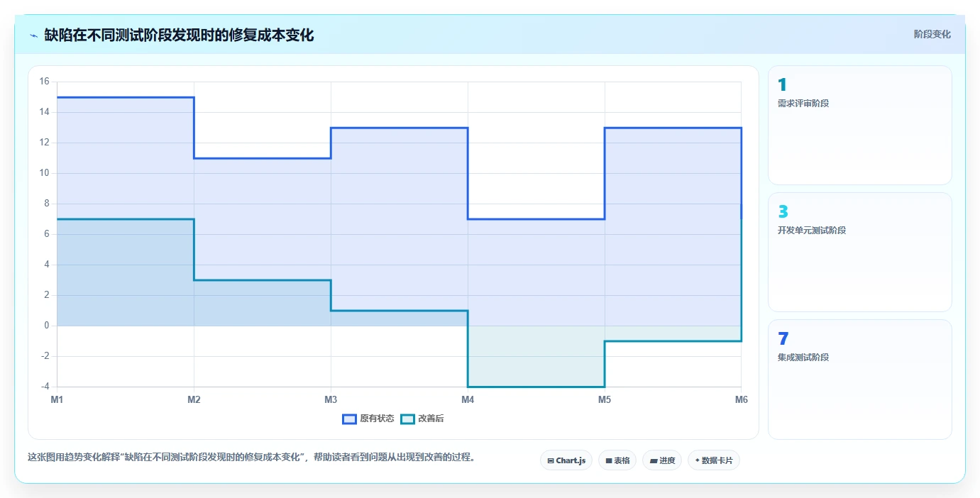The width and height of the screenshot is (980, 498).
Task: Toggle the 原有状态 legend item
Action: (368, 419)
